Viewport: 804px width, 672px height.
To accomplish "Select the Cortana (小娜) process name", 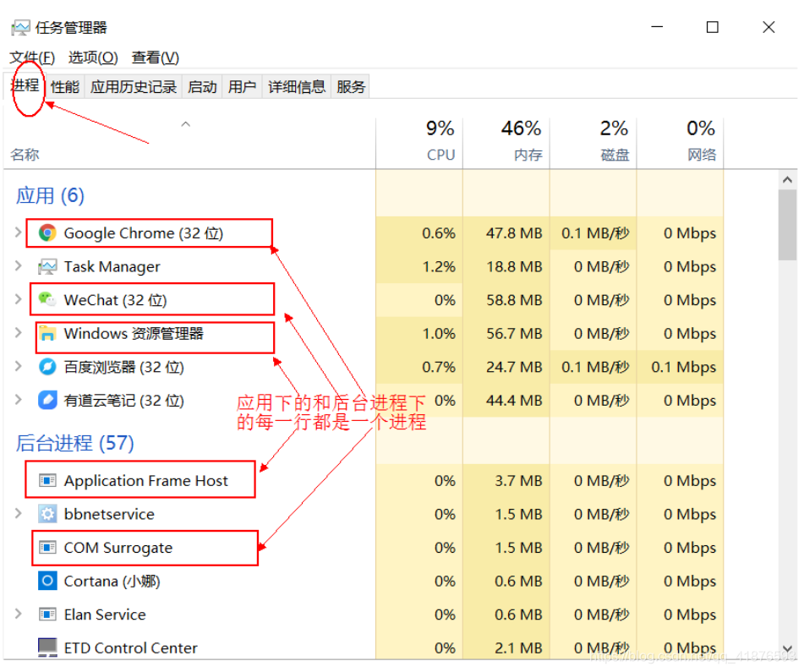I will click(112, 582).
